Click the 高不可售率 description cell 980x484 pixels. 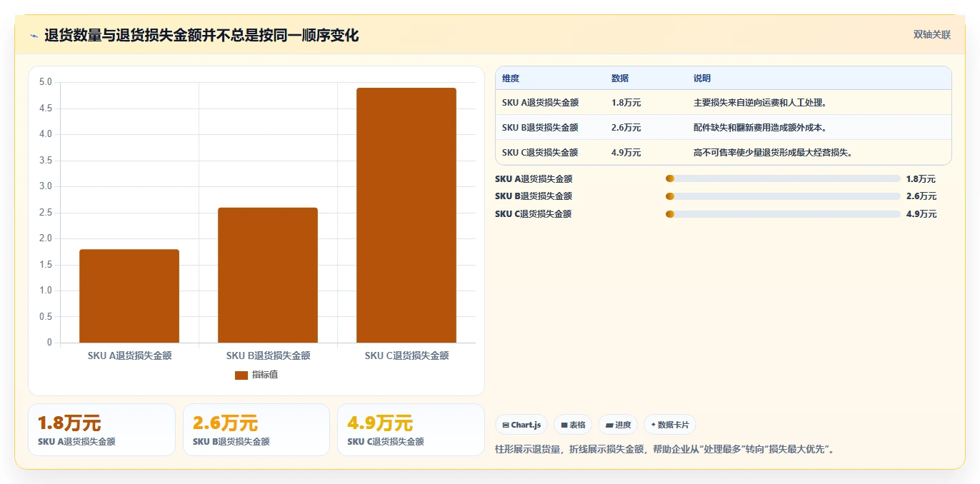774,153
